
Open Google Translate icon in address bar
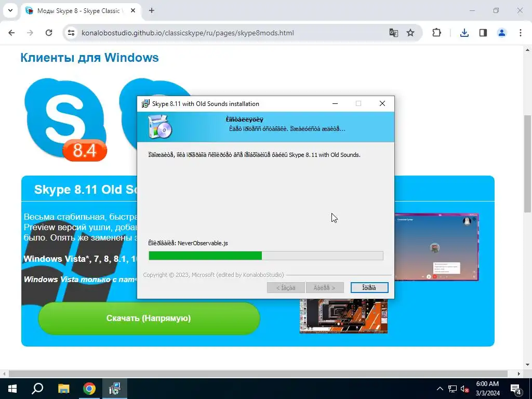394,33
